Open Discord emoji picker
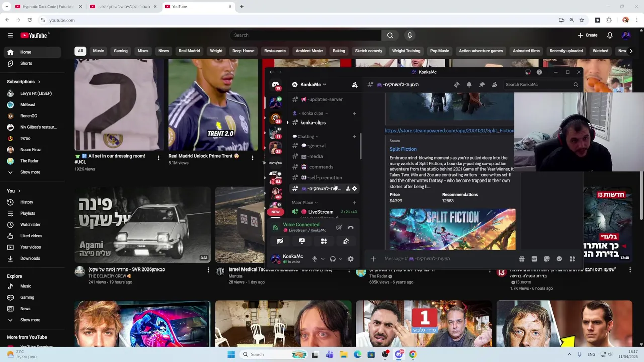 pos(559,259)
